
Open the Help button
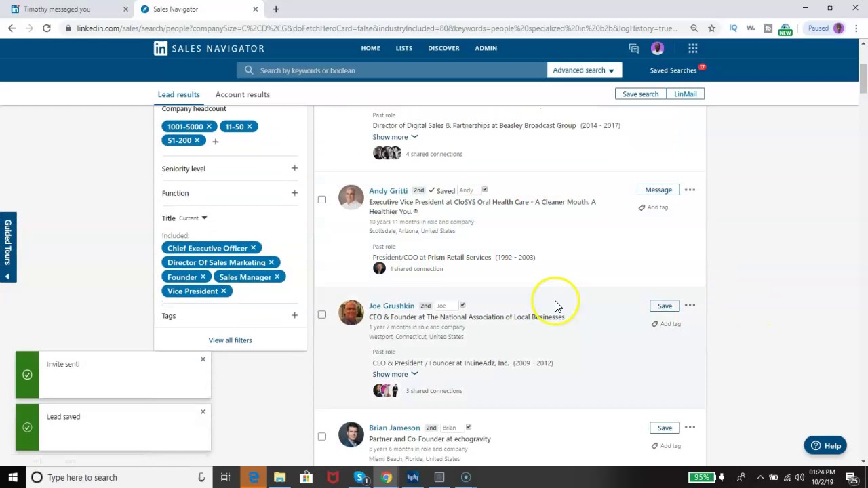pos(825,445)
